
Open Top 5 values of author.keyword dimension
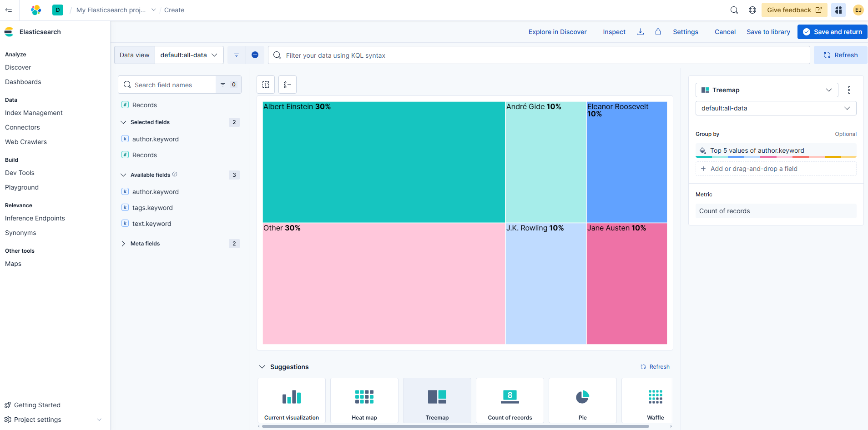[776, 150]
